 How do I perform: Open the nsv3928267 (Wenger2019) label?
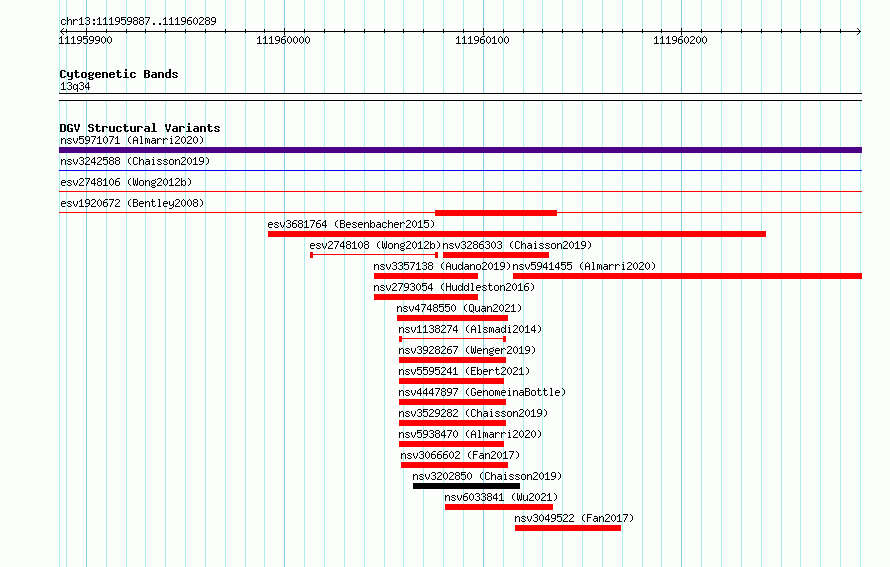coord(467,350)
